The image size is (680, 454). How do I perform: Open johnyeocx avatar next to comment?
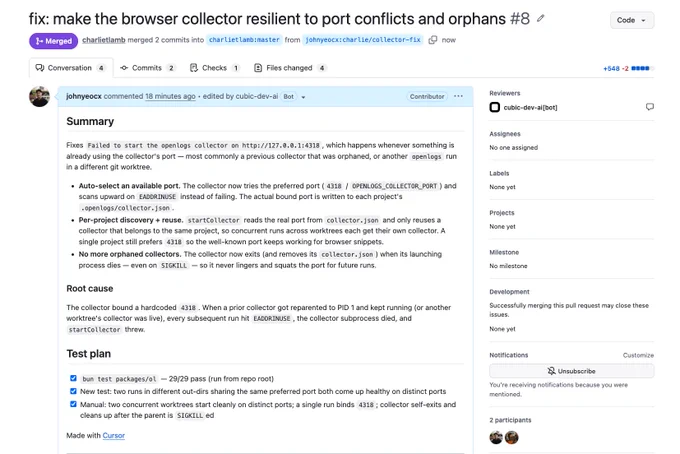pyautogui.click(x=39, y=97)
